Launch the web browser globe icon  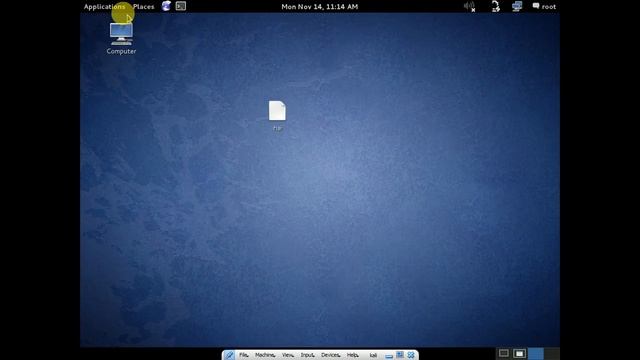(166, 6)
